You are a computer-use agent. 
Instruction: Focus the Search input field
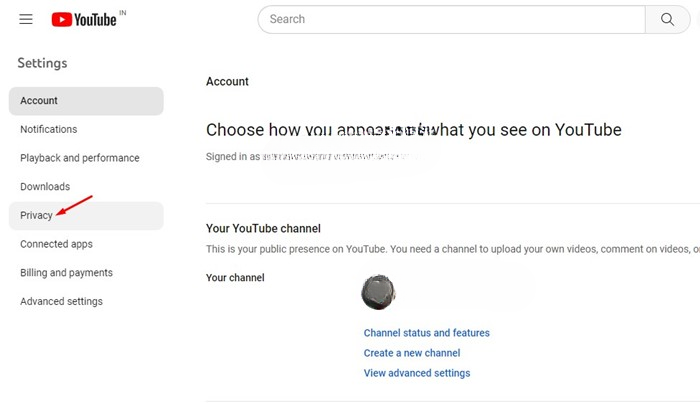(x=451, y=19)
